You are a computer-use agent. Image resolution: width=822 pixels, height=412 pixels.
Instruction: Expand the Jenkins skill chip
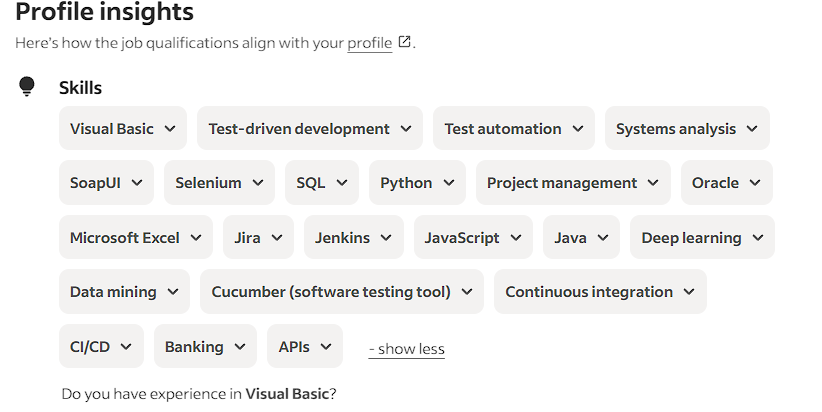[354, 237]
